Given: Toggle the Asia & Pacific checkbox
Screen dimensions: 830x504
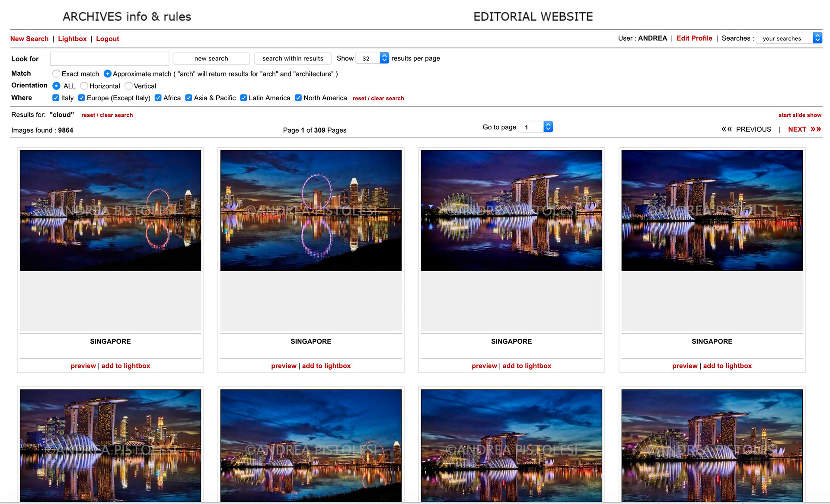Looking at the screenshot, I should coord(188,98).
